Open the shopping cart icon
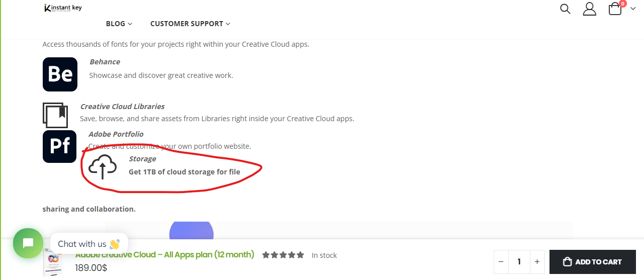 [x=615, y=9]
